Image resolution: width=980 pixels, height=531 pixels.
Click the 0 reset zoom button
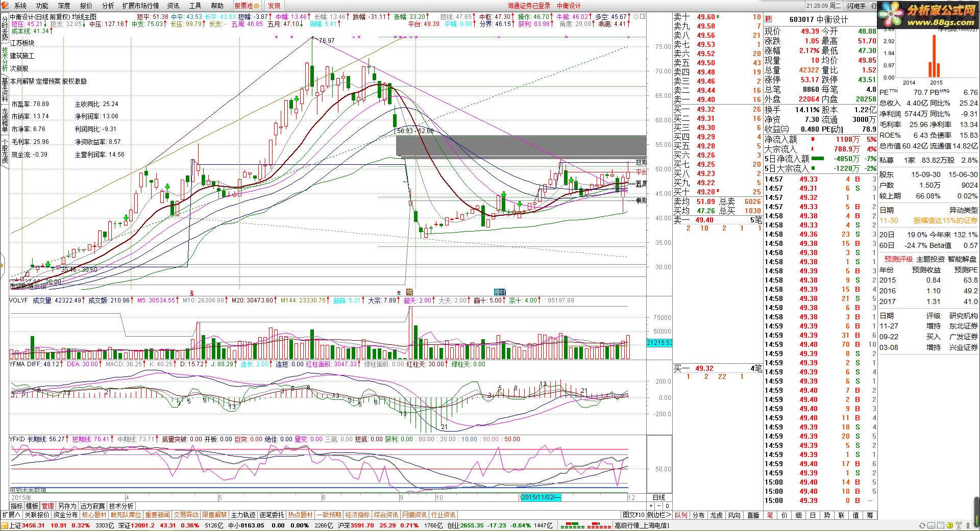point(667,507)
